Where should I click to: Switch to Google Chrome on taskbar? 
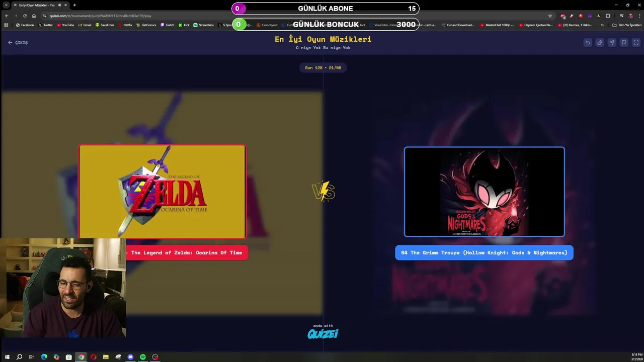pos(81,357)
